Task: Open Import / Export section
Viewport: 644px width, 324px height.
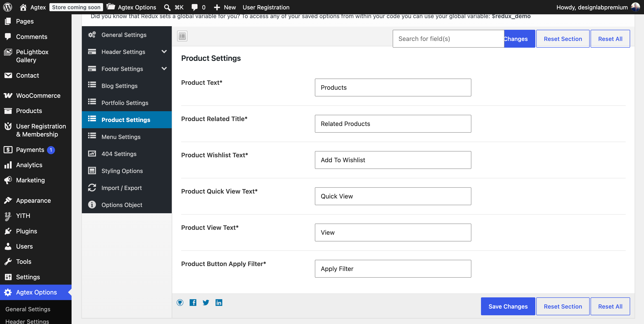Action: [127, 188]
